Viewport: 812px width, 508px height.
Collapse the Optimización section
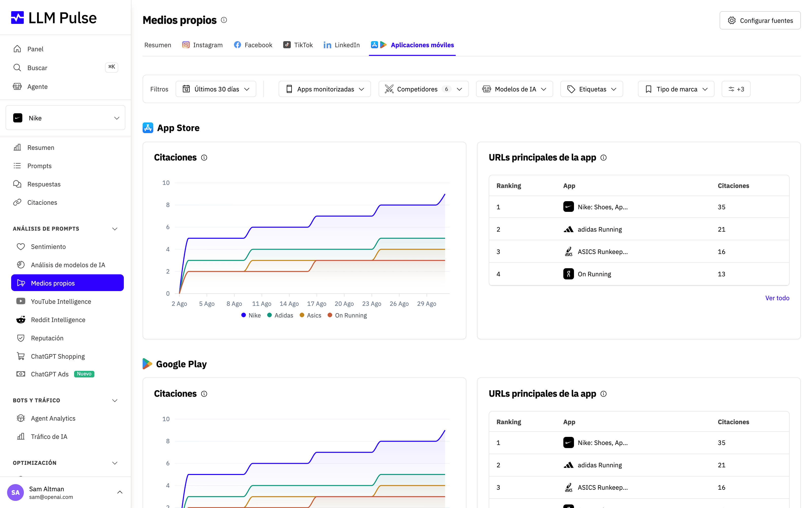(115, 463)
